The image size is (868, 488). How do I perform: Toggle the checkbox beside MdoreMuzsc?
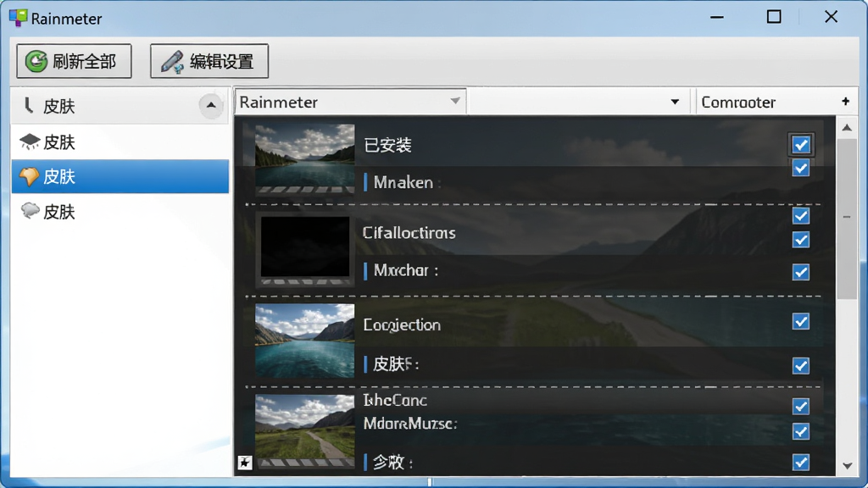800,431
